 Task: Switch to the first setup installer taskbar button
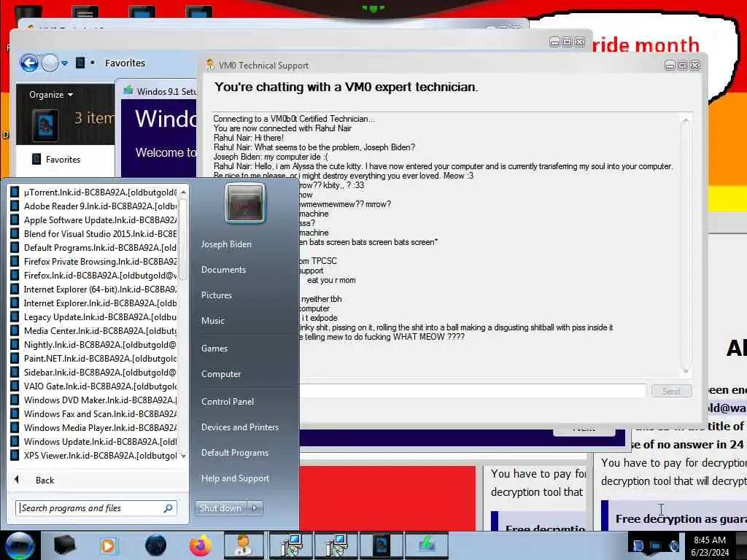click(291, 545)
